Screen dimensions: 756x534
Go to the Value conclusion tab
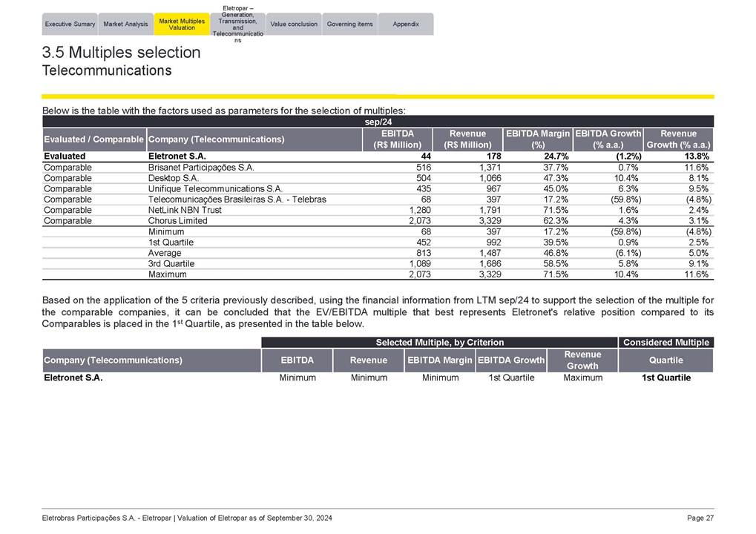(294, 24)
